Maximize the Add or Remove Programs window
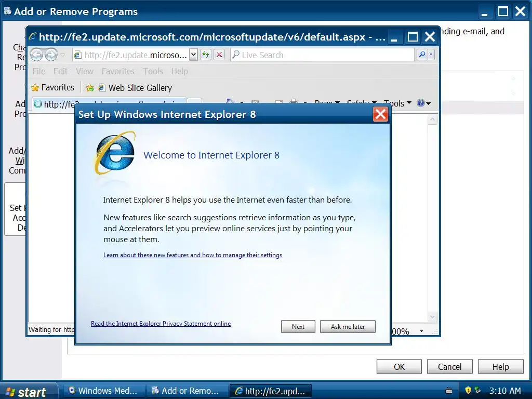 pyautogui.click(x=503, y=11)
